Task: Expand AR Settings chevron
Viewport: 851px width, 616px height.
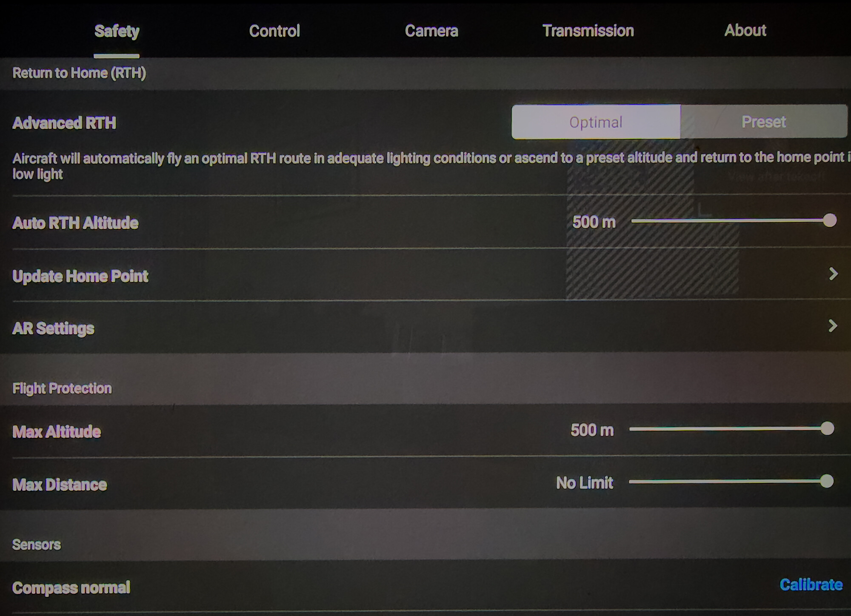Action: 833,326
